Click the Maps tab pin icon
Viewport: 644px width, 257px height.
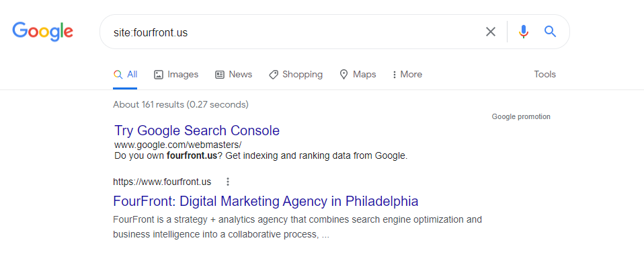click(x=344, y=75)
